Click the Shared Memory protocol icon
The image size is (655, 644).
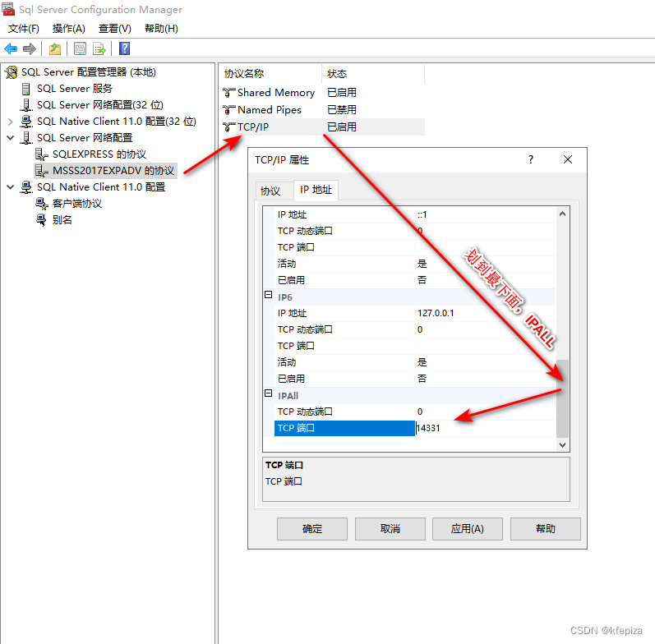click(x=229, y=92)
